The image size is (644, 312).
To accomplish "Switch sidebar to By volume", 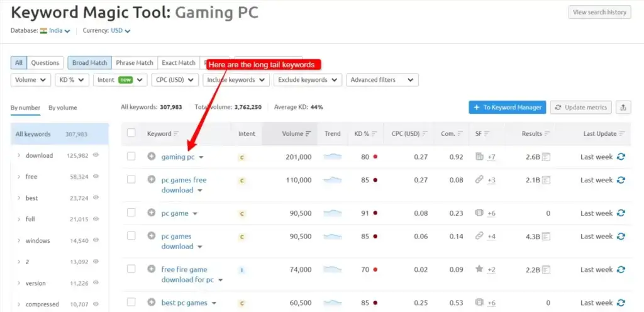I will pyautogui.click(x=63, y=108).
